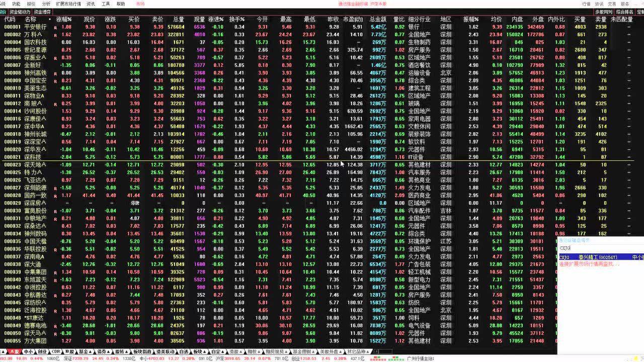Select 春兴精工 (002547) search result
The width and height of the screenshot is (644, 362).
(x=601, y=257)
